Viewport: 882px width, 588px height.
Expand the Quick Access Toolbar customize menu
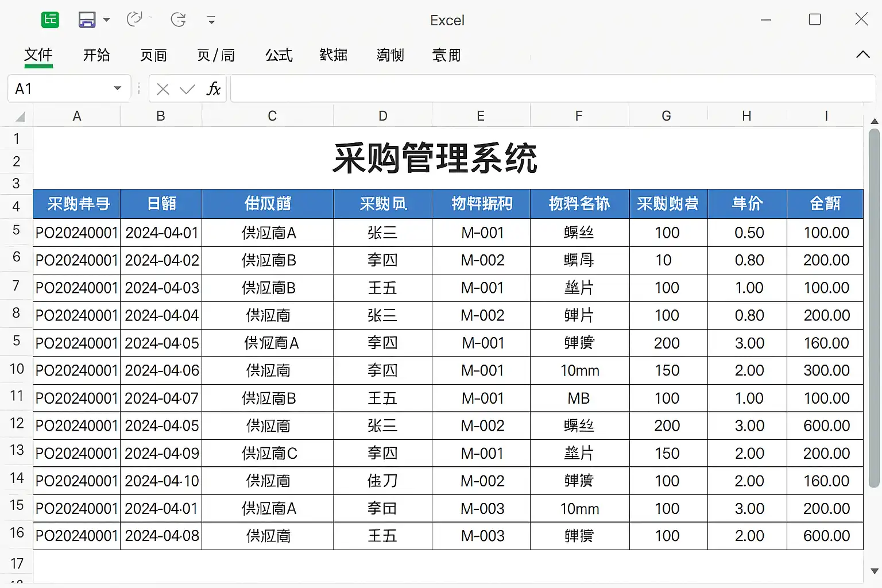211,21
